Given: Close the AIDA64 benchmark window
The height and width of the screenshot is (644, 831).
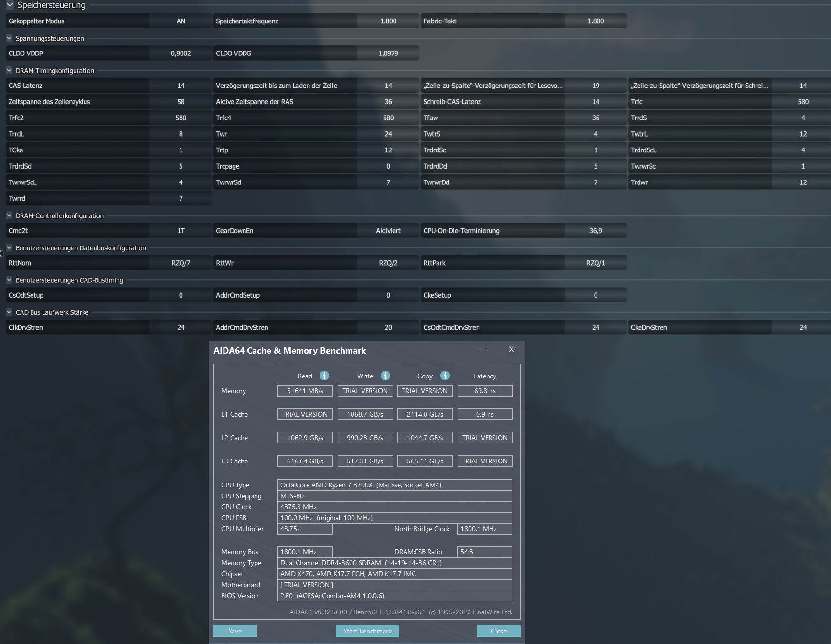Looking at the screenshot, I should pos(511,349).
